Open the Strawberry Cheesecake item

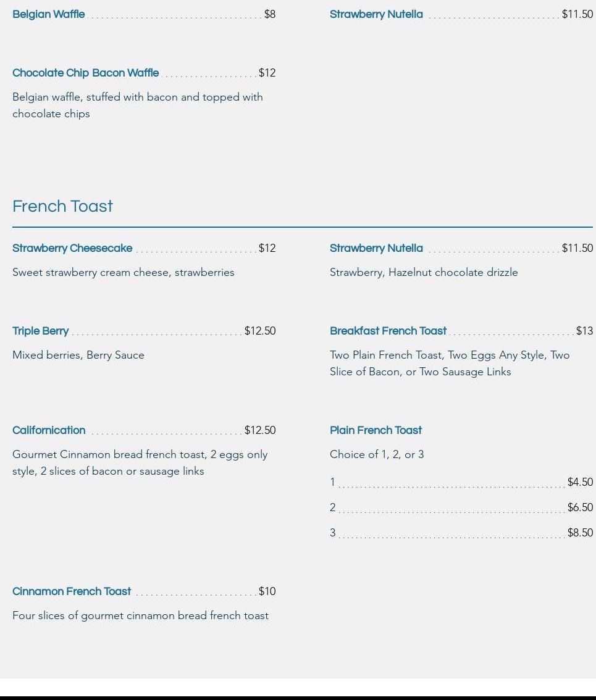point(72,248)
